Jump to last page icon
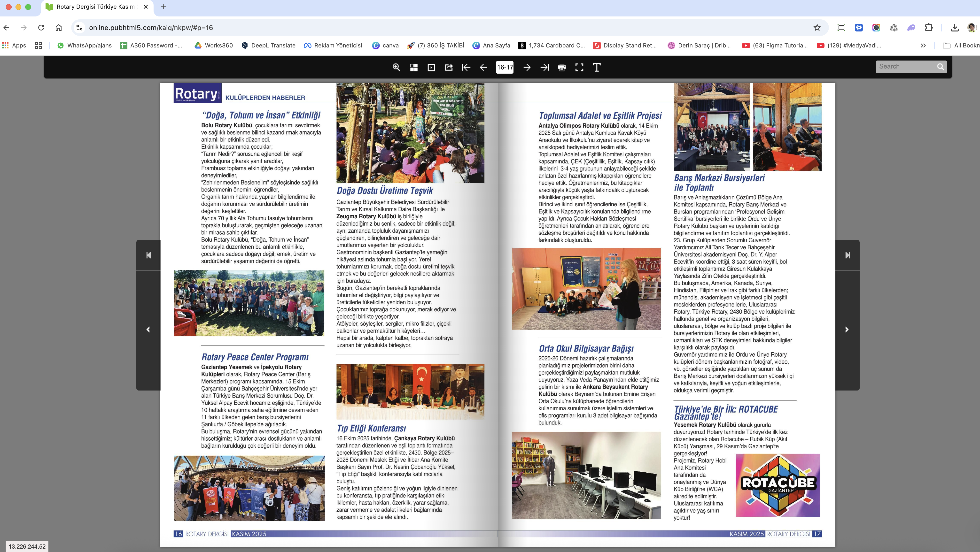The image size is (980, 552). click(x=544, y=67)
